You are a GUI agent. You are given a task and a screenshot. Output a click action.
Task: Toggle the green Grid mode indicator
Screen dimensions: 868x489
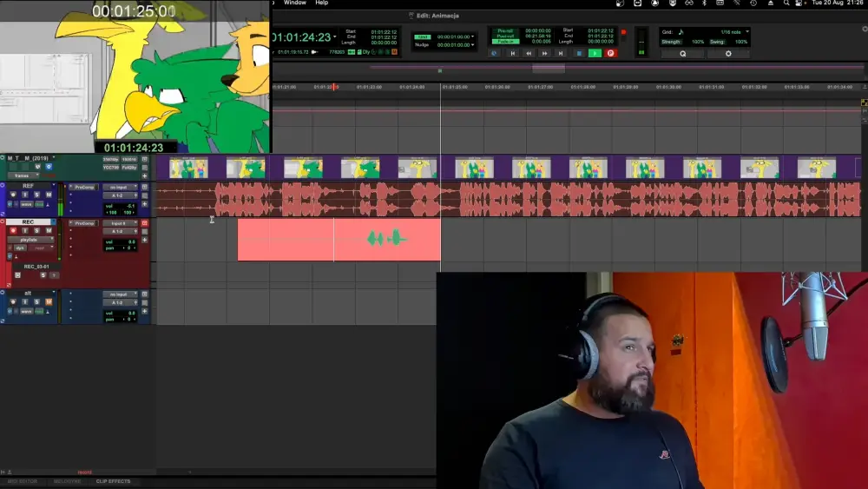pyautogui.click(x=423, y=37)
